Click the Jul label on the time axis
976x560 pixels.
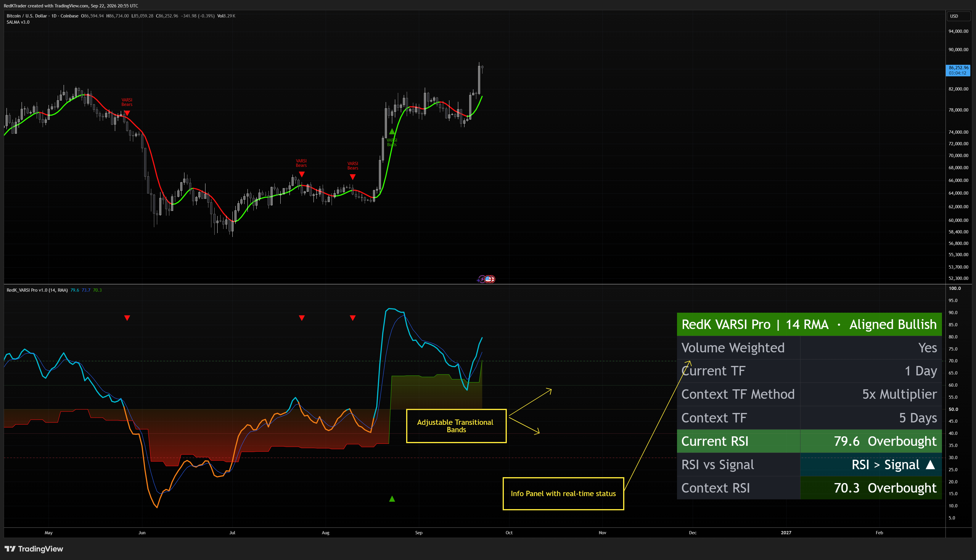coord(232,533)
